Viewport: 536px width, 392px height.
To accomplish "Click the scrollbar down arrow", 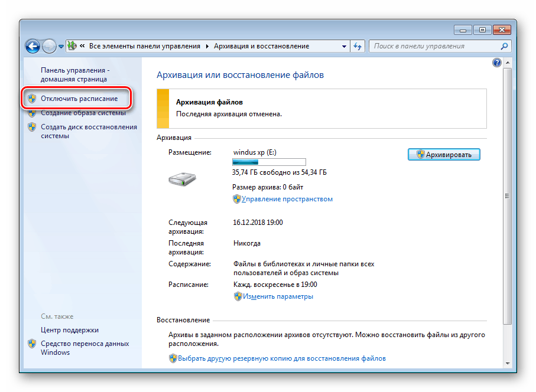I will [508, 363].
